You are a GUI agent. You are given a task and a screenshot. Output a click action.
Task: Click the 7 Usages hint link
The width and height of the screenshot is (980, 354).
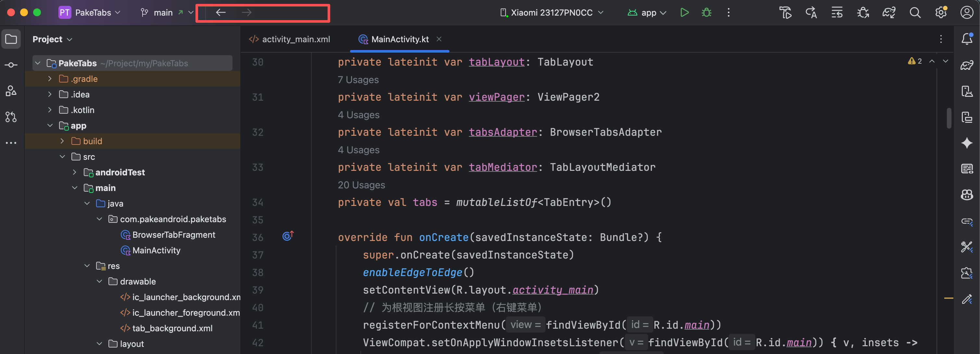tap(358, 80)
